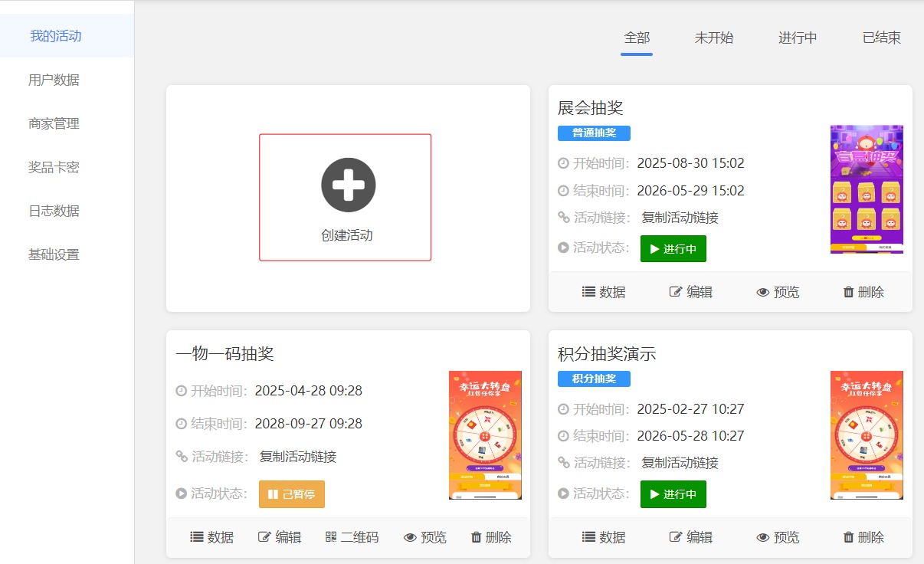Switch to the 全部 tab
The width and height of the screenshot is (924, 564).
637,38
